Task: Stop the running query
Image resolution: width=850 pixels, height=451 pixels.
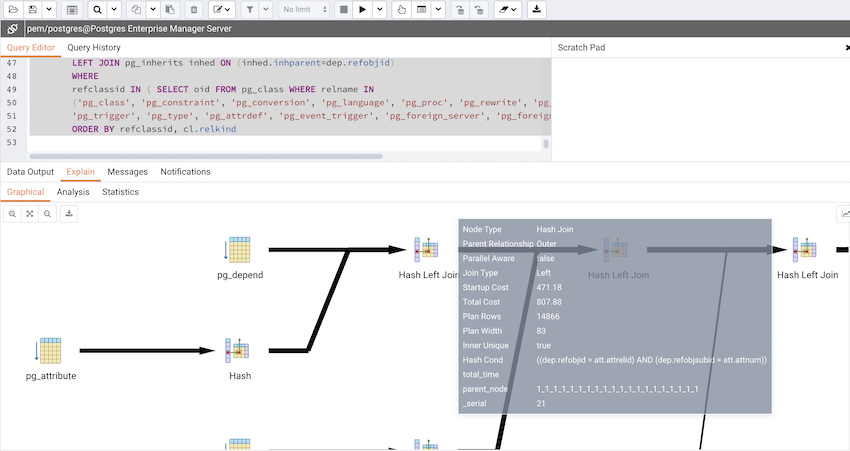Action: pyautogui.click(x=344, y=9)
